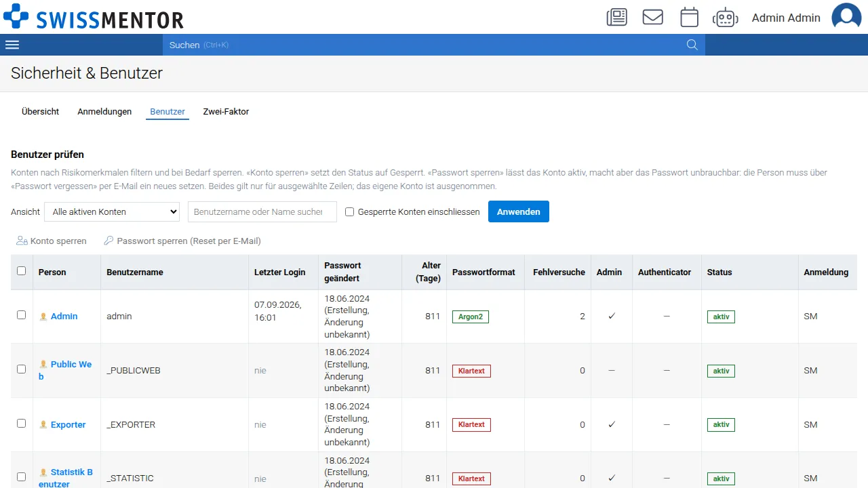Click the Konto sperren toolbar action
The image size is (868, 488).
click(52, 241)
